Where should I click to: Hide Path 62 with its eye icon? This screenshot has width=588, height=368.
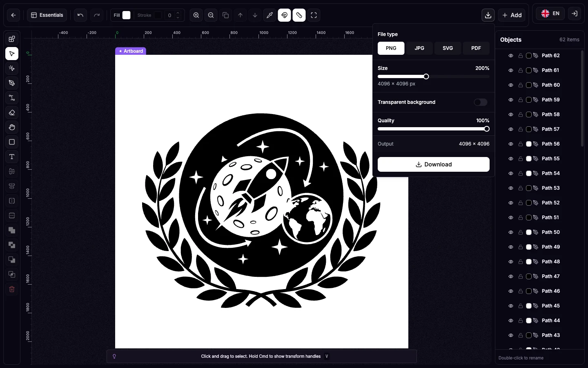click(x=511, y=56)
